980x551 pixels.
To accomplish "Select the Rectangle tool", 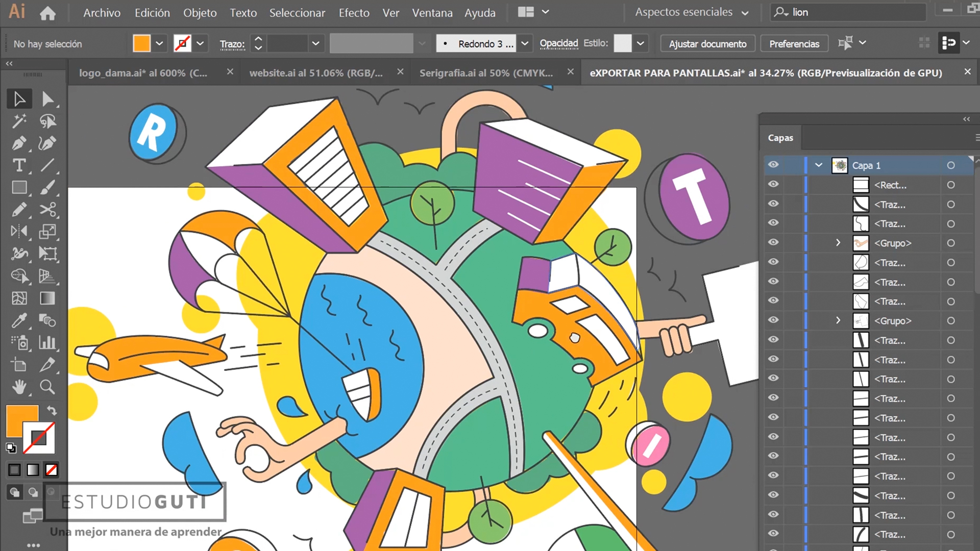I will click(19, 188).
